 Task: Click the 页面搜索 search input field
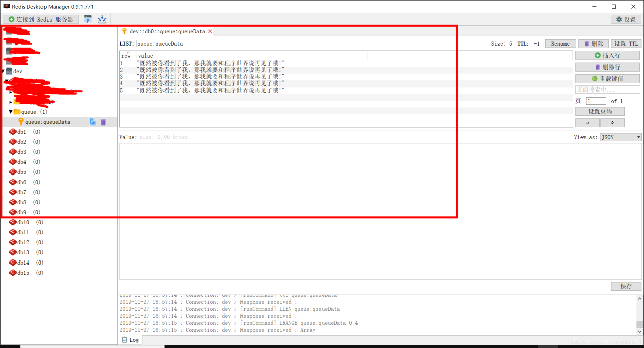coord(607,90)
